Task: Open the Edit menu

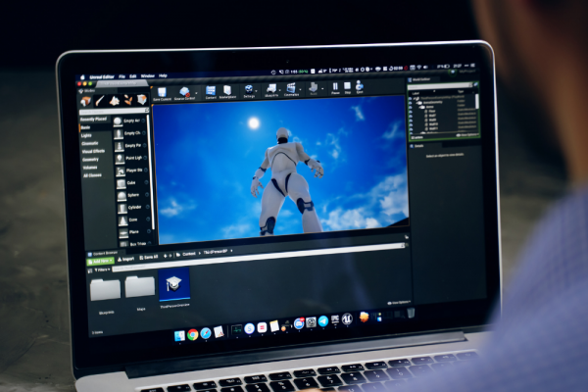Action: tap(132, 76)
